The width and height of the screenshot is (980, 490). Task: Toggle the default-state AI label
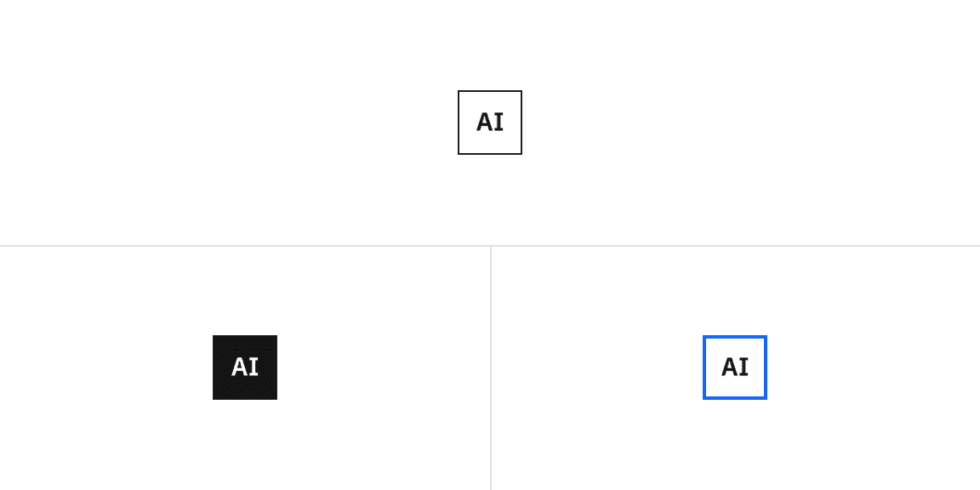click(490, 122)
